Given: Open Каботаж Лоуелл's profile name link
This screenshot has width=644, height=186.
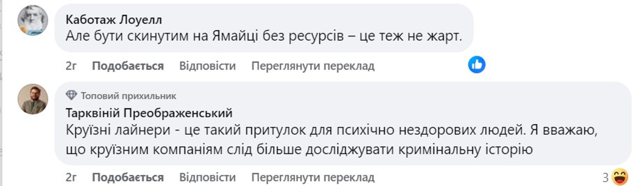Looking at the screenshot, I should coord(114,20).
